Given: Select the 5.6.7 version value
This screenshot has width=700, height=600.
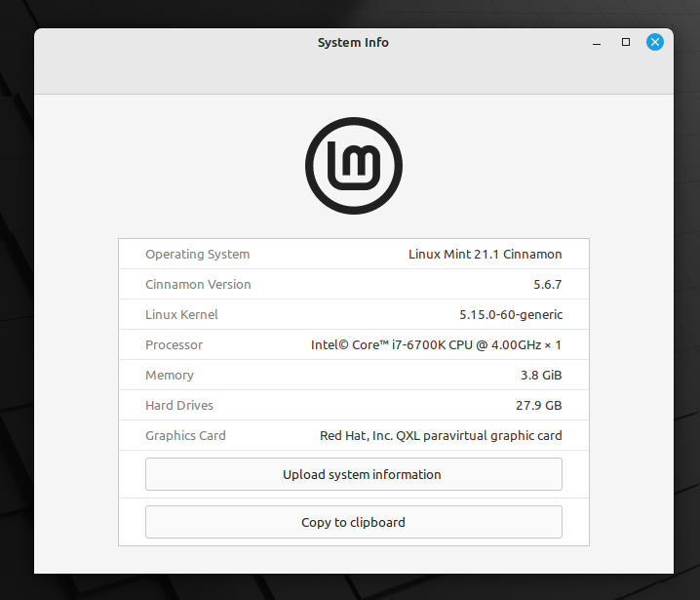Looking at the screenshot, I should coord(547,285).
